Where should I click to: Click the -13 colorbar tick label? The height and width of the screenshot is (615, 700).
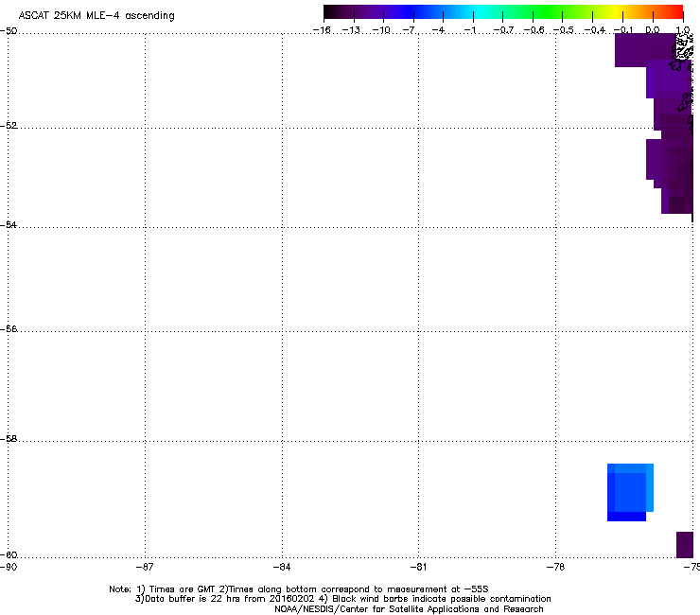click(351, 30)
